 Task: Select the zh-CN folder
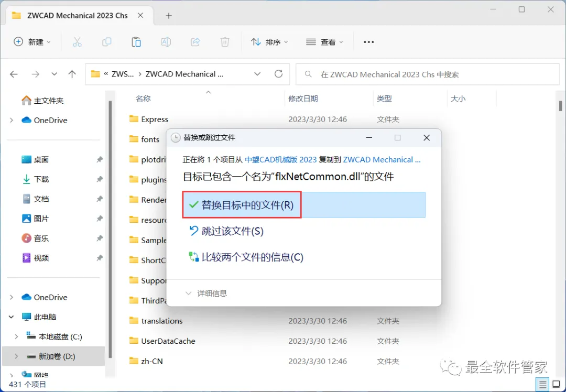click(x=146, y=361)
